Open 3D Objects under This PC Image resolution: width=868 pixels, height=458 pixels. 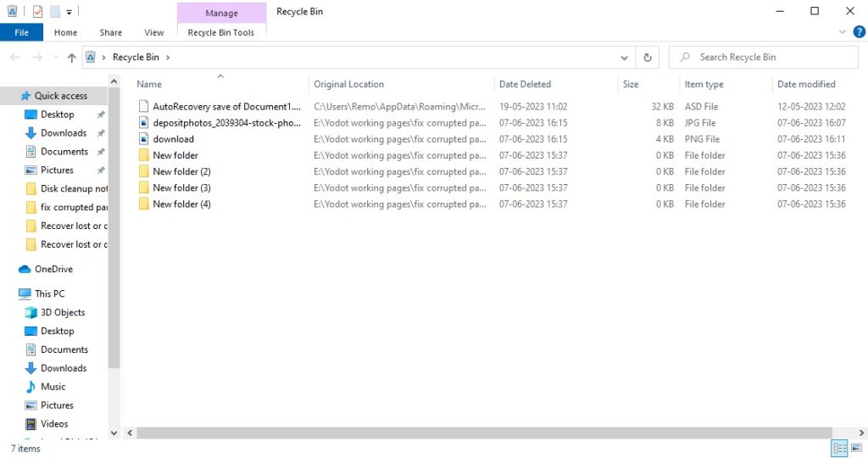click(x=63, y=312)
